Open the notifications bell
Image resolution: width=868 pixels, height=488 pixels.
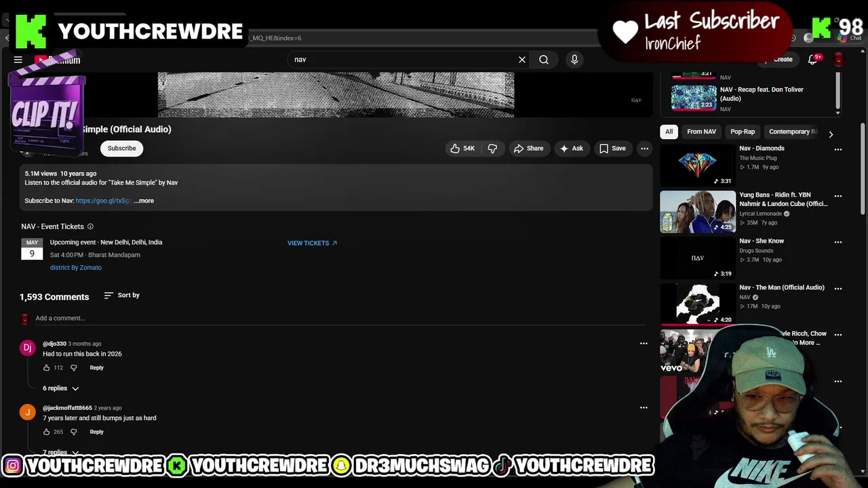[x=813, y=60]
